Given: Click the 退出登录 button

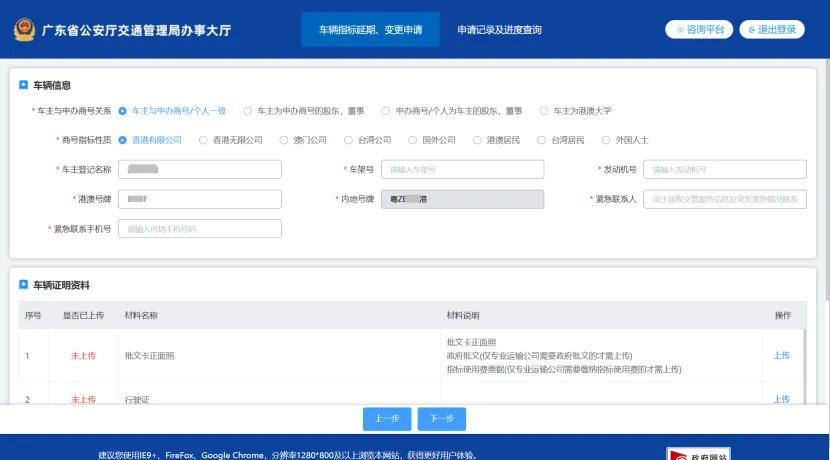Looking at the screenshot, I should point(772,30).
